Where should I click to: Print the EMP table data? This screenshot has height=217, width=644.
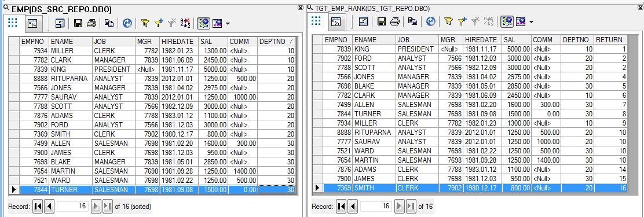pyautogui.click(x=91, y=23)
